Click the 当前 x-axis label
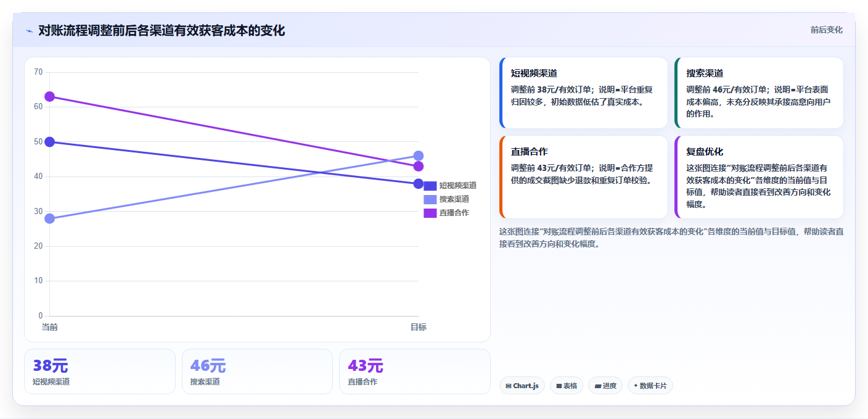The image size is (868, 419). point(50,327)
